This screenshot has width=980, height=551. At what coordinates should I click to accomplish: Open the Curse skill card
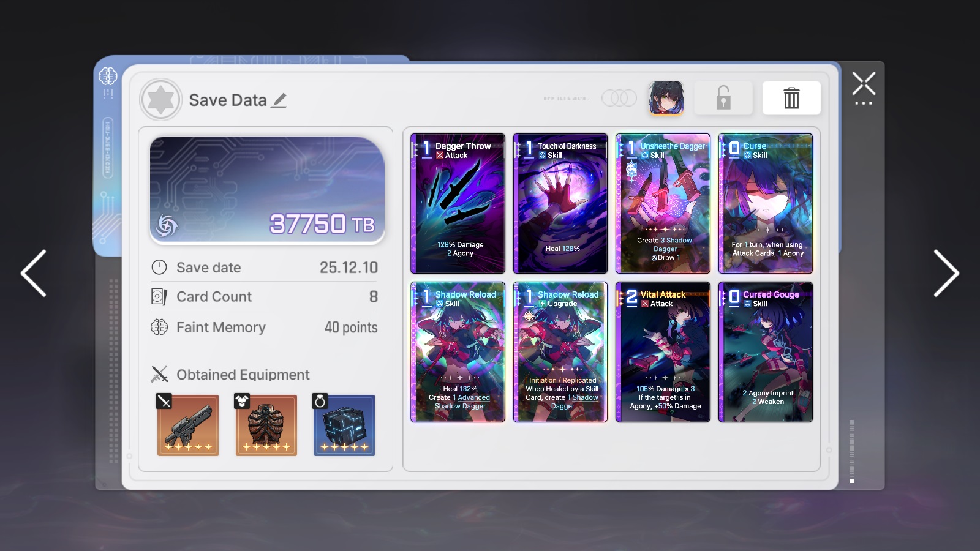766,203
